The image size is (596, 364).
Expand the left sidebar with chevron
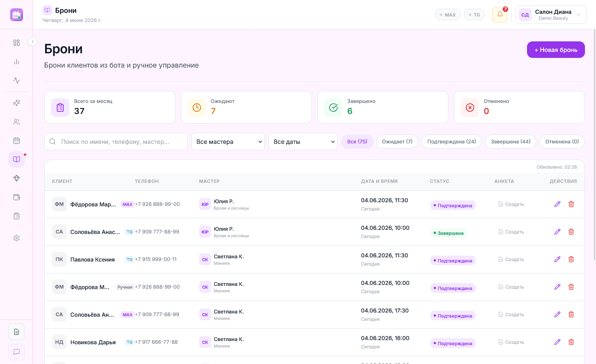33,41
